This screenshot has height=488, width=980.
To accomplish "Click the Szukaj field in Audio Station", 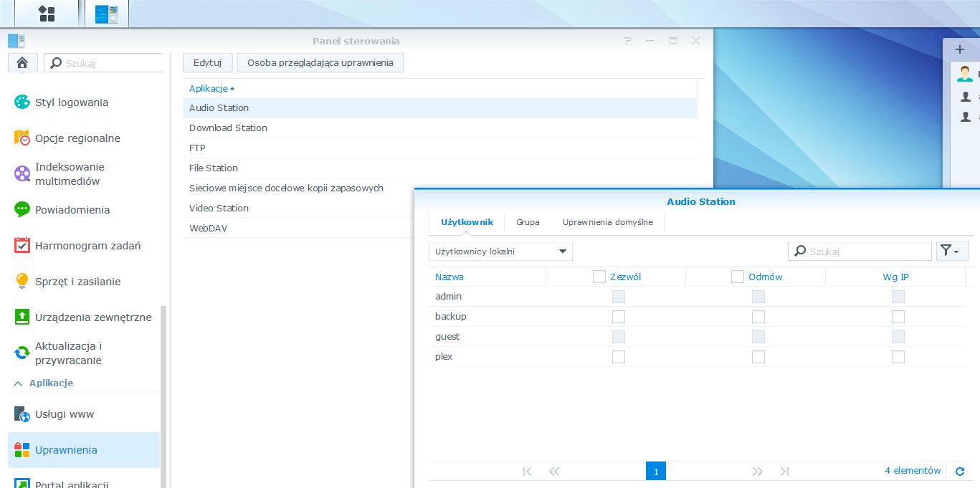I will [x=860, y=252].
